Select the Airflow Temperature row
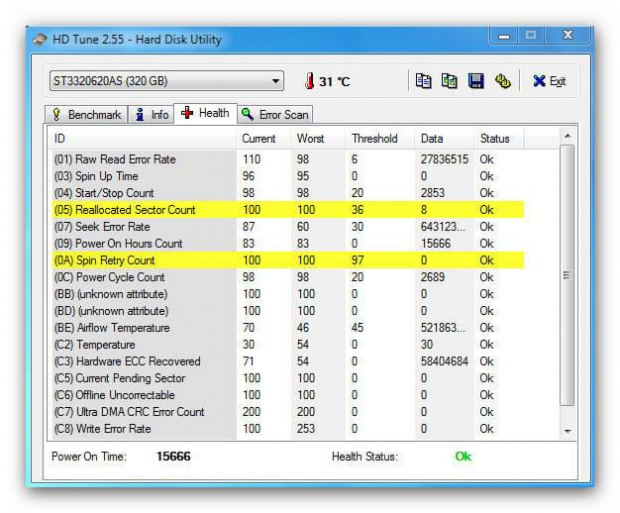 pyautogui.click(x=287, y=327)
